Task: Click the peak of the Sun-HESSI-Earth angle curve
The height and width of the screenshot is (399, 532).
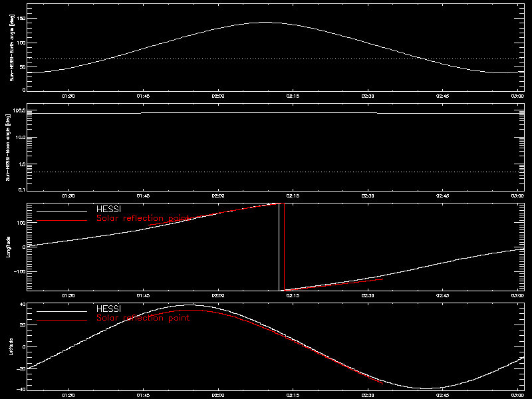Action: (265, 23)
